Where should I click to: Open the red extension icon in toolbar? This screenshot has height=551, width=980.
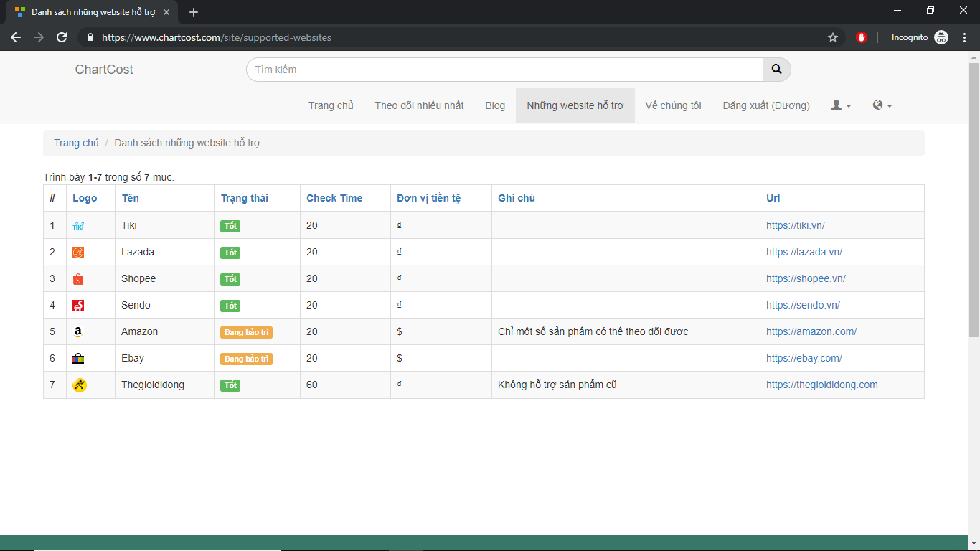862,37
